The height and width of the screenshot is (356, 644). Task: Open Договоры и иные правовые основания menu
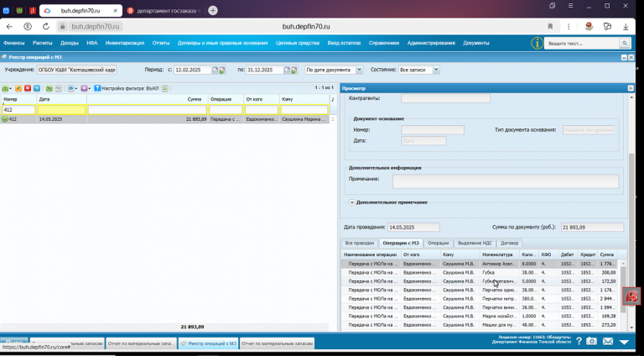point(222,43)
